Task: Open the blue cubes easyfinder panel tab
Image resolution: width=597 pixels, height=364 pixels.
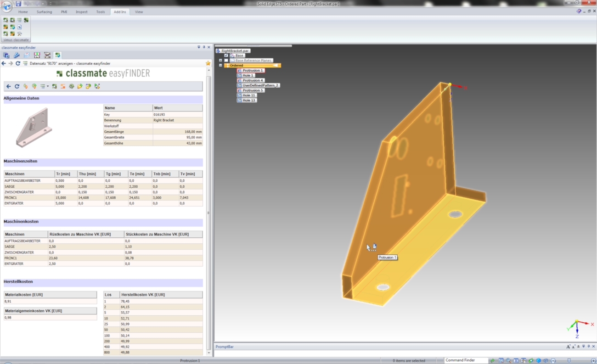Action: [x=17, y=55]
